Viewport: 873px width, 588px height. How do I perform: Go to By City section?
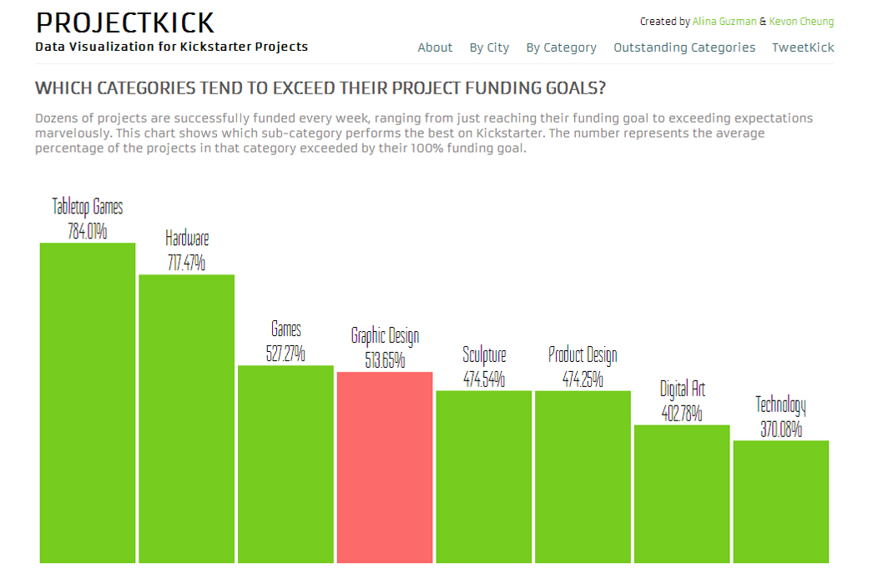pyautogui.click(x=489, y=48)
